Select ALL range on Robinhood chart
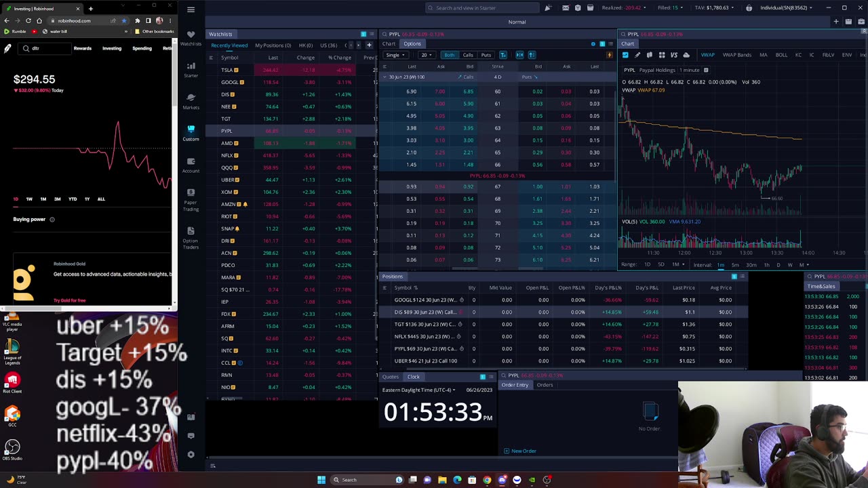This screenshot has width=868, height=488. 101,199
